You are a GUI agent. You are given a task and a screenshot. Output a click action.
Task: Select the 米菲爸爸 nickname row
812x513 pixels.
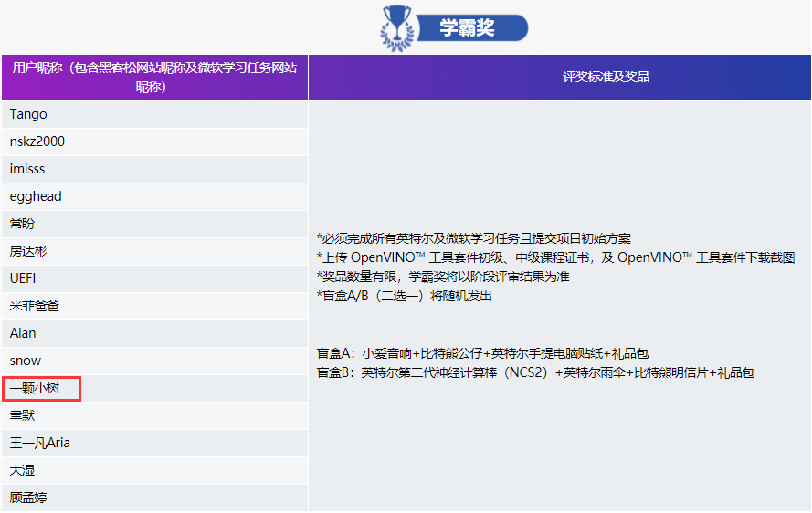155,306
